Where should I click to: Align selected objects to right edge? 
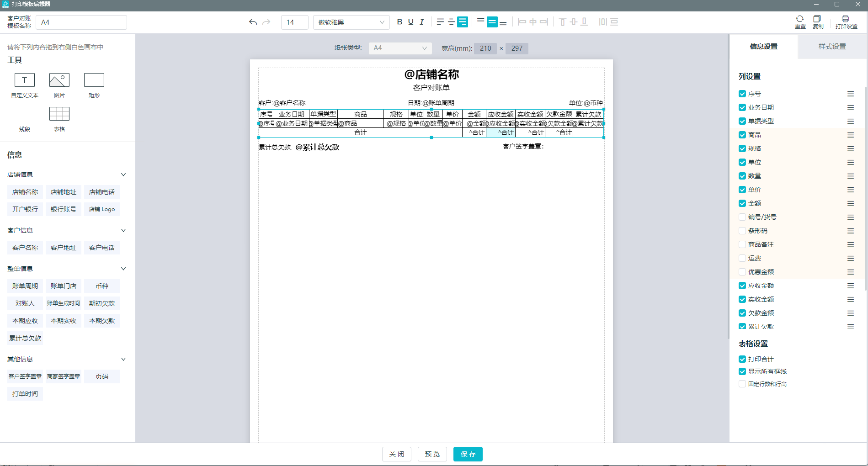point(544,22)
